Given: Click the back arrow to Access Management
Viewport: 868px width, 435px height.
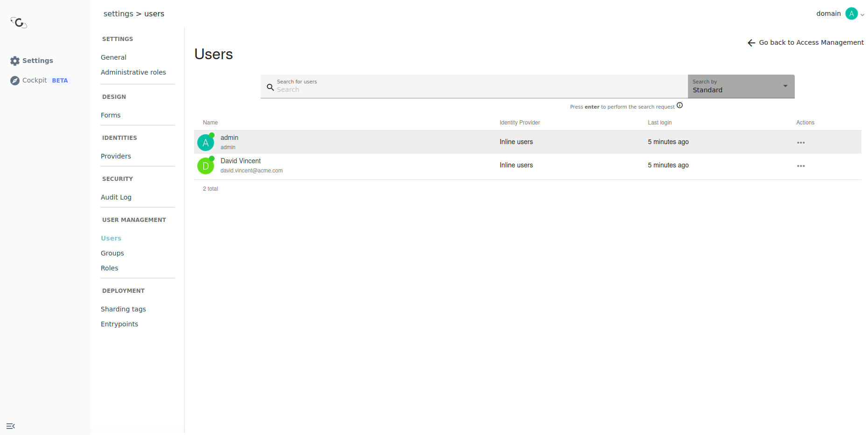Looking at the screenshot, I should pyautogui.click(x=751, y=43).
